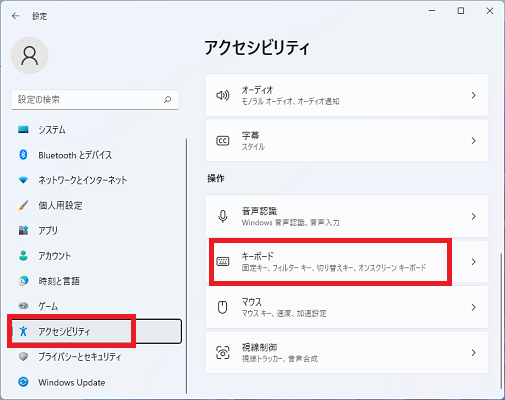Click the eye control icon for 視線制御
The image size is (505, 400).
pos(222,353)
